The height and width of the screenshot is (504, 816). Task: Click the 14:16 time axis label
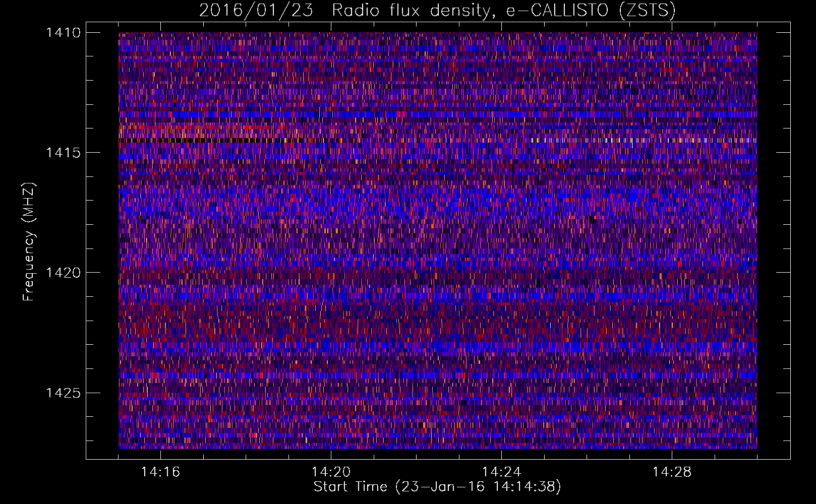pos(160,472)
